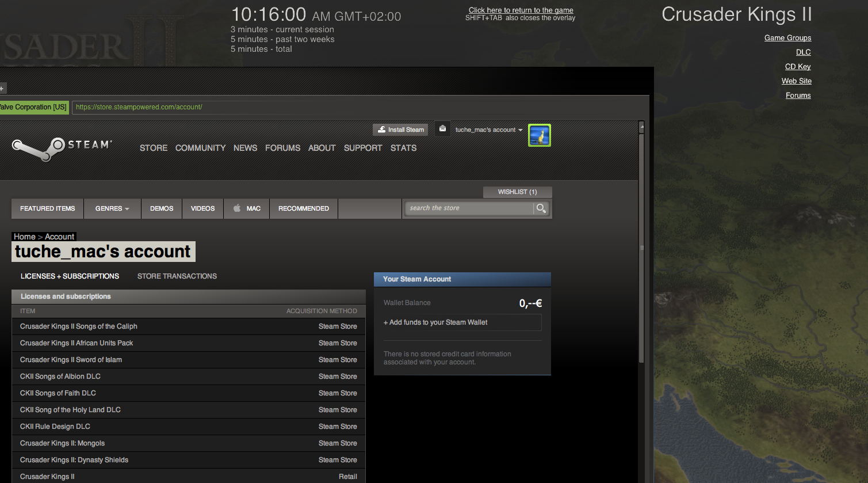This screenshot has height=483, width=868.
Task: Open the GENRES dropdown menu
Action: (112, 208)
